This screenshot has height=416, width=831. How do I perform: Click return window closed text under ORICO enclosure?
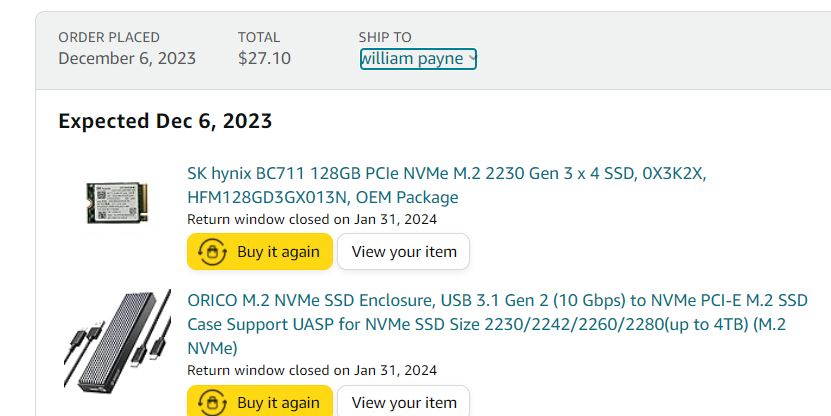[x=312, y=370]
